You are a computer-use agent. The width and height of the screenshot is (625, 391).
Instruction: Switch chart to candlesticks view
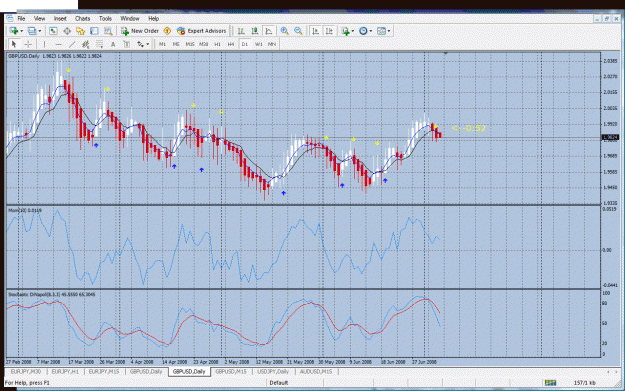click(x=255, y=31)
